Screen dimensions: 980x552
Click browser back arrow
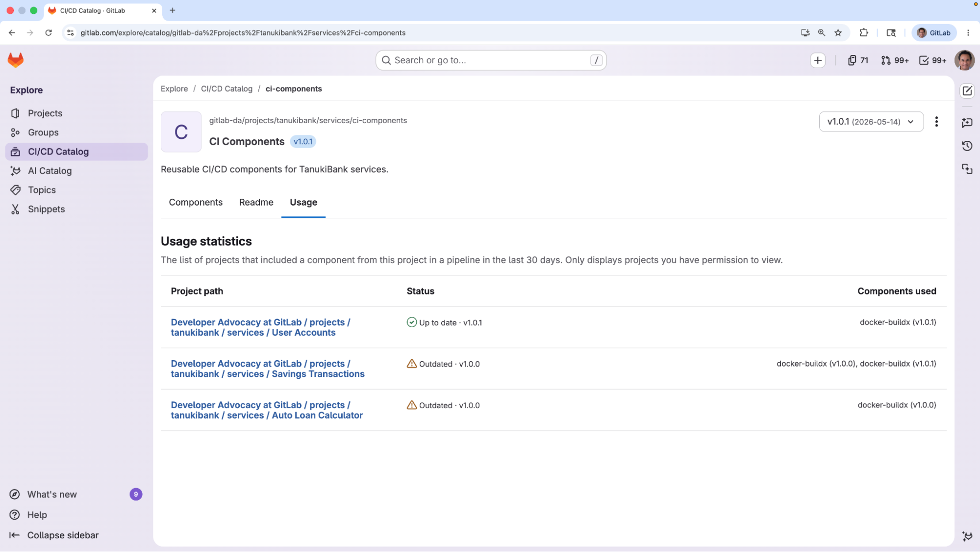pos(12,33)
